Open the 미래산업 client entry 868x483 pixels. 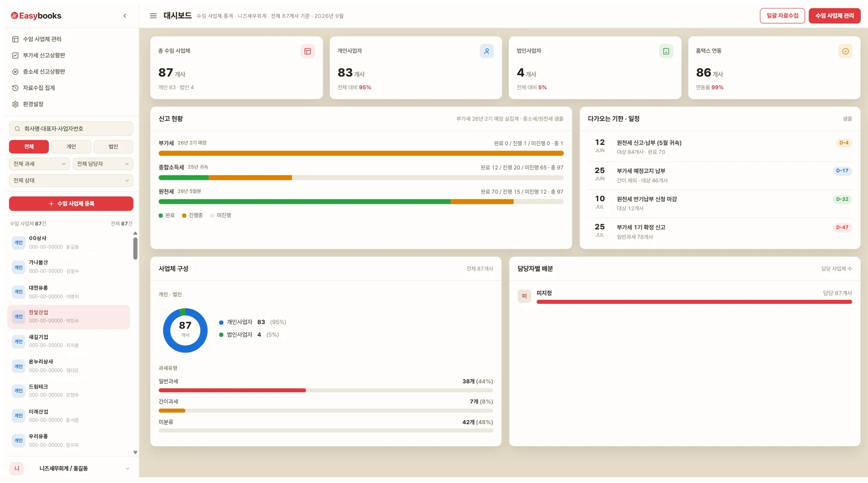pyautogui.click(x=69, y=416)
